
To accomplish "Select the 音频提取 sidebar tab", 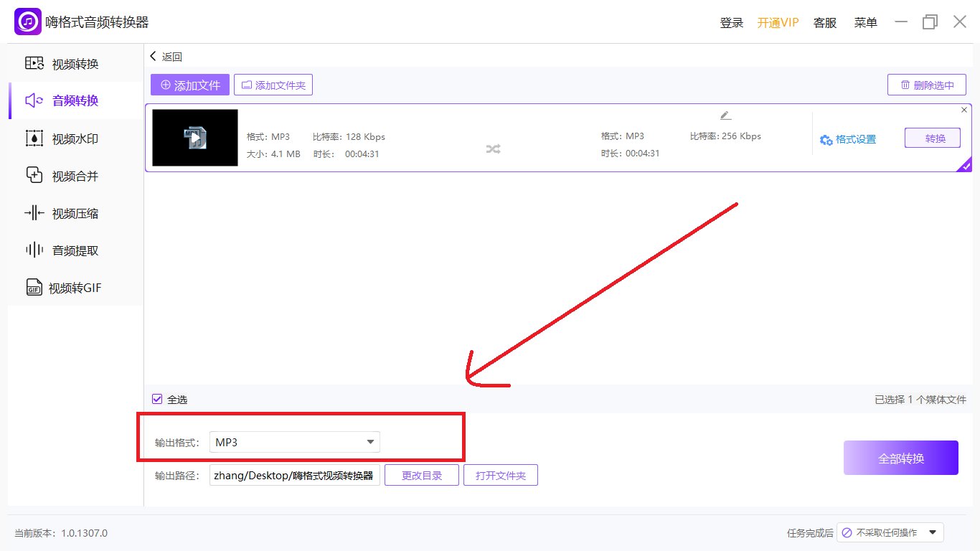I will coord(75,250).
